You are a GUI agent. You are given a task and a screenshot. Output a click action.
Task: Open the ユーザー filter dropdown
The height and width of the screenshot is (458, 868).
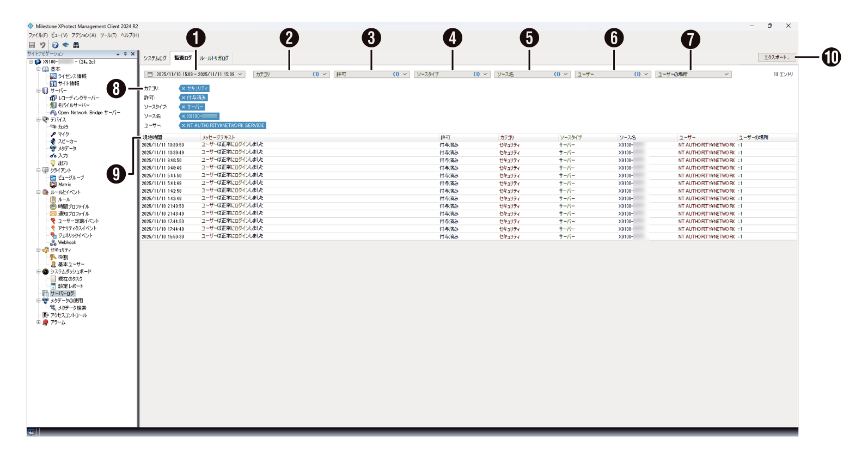point(613,74)
